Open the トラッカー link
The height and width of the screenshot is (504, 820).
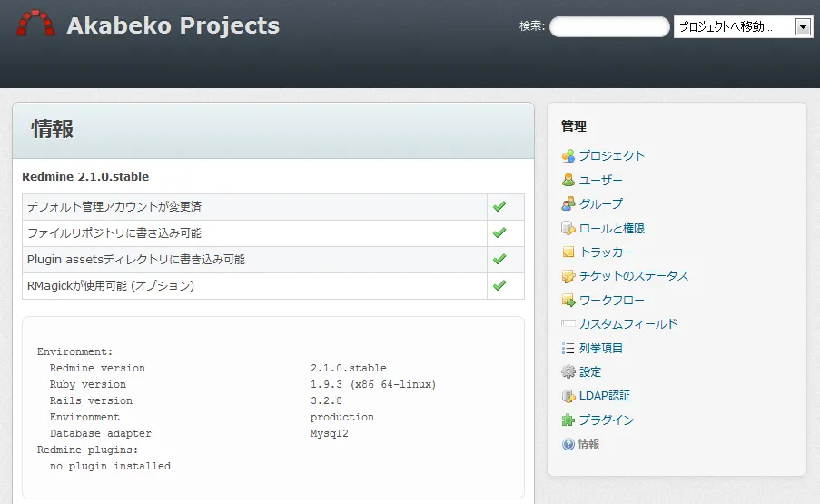tap(607, 252)
